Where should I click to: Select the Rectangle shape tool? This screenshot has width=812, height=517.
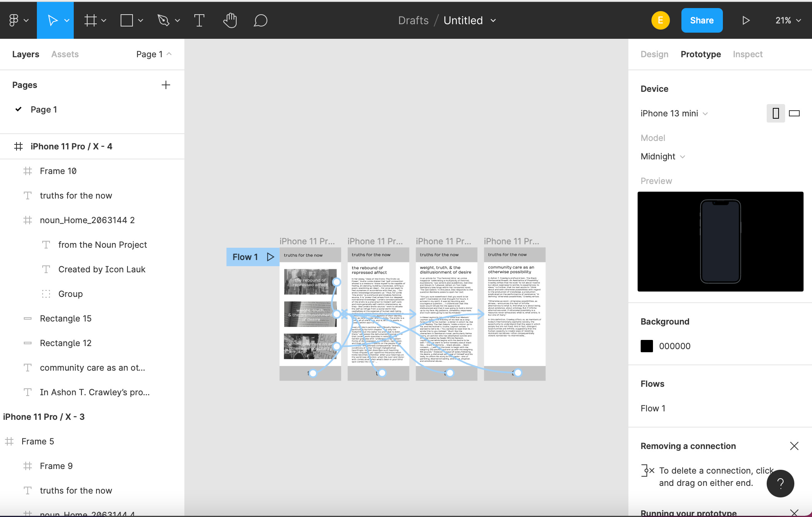[x=126, y=20]
